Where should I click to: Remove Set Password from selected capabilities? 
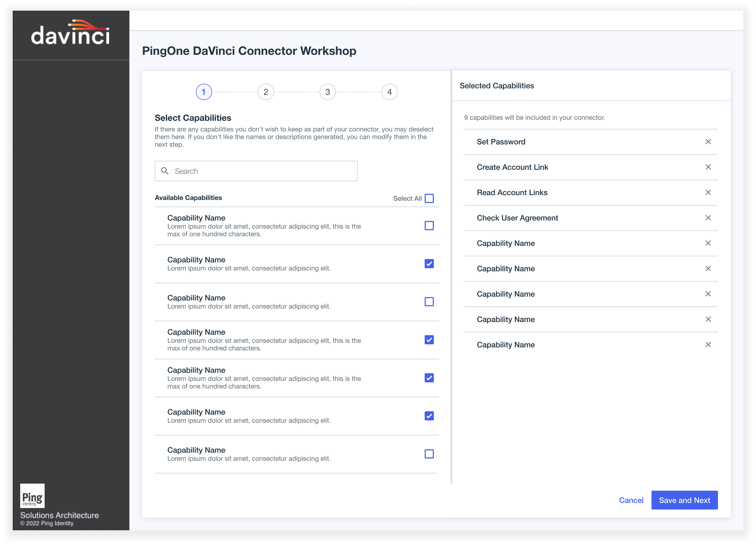[x=708, y=142]
